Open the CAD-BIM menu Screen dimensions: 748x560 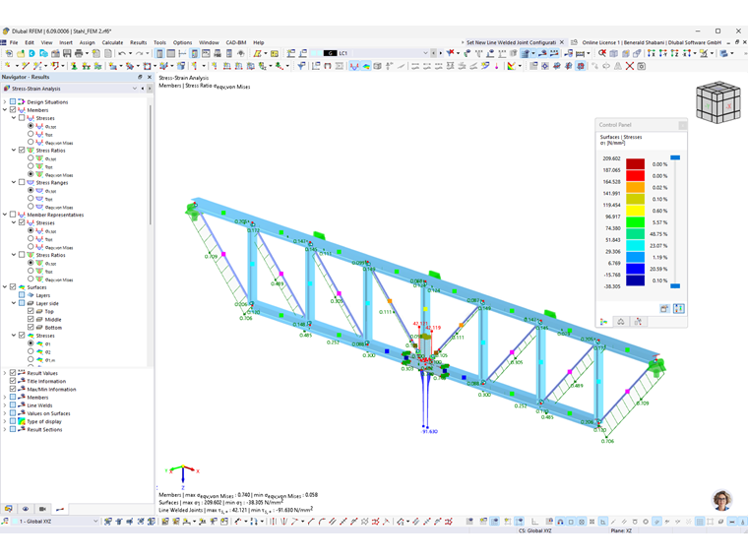[x=236, y=42]
